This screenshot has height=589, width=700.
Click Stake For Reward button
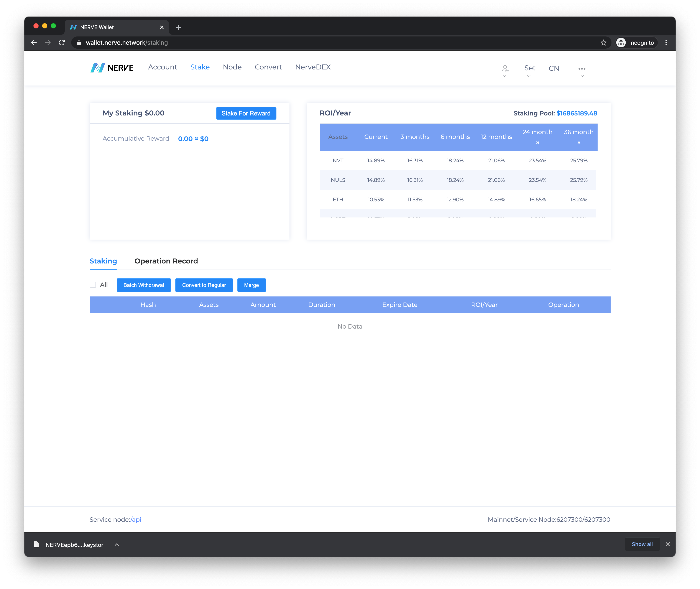pos(246,113)
